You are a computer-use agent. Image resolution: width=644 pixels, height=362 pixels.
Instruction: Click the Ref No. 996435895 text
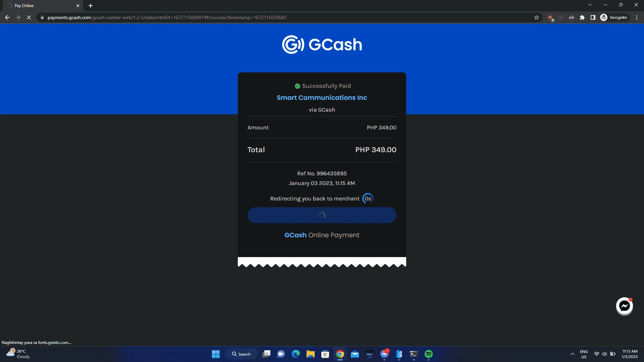coord(322,174)
